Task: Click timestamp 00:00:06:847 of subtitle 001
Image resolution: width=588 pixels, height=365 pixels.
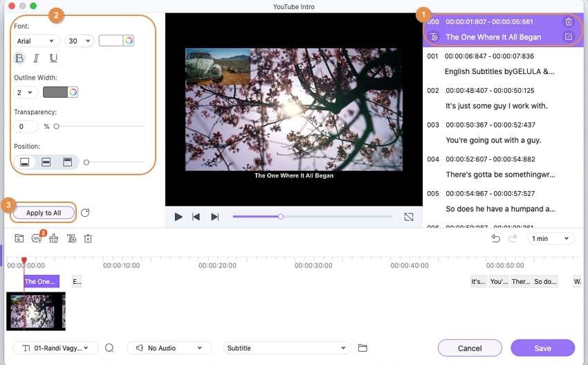Action: 466,56
